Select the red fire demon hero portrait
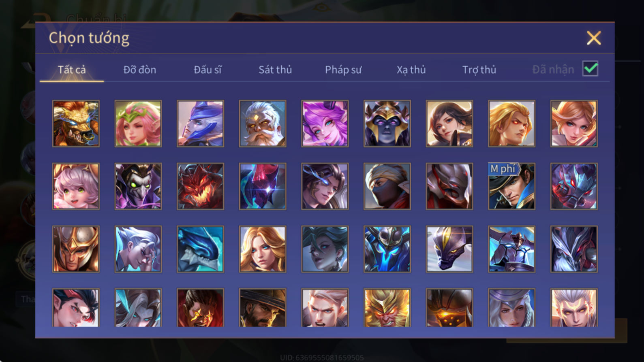 (x=200, y=186)
